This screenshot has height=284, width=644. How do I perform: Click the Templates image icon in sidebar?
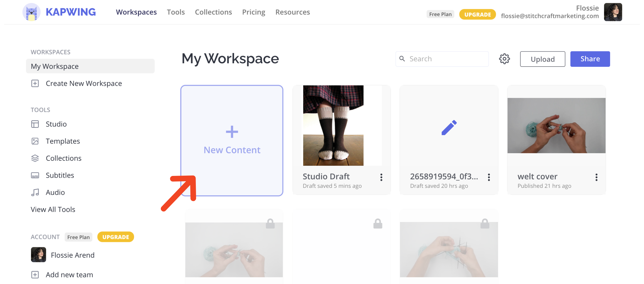pyautogui.click(x=35, y=141)
